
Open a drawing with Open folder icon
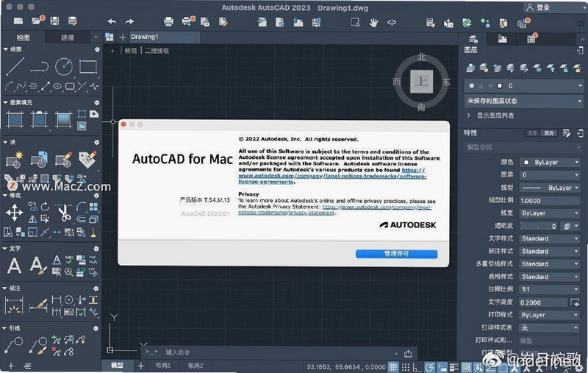click(37, 21)
